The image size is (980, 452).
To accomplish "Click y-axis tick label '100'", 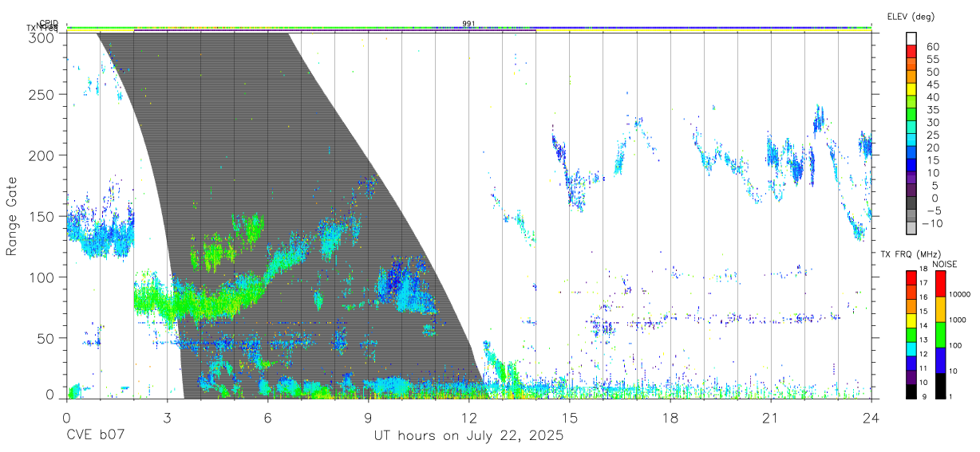I will click(41, 277).
